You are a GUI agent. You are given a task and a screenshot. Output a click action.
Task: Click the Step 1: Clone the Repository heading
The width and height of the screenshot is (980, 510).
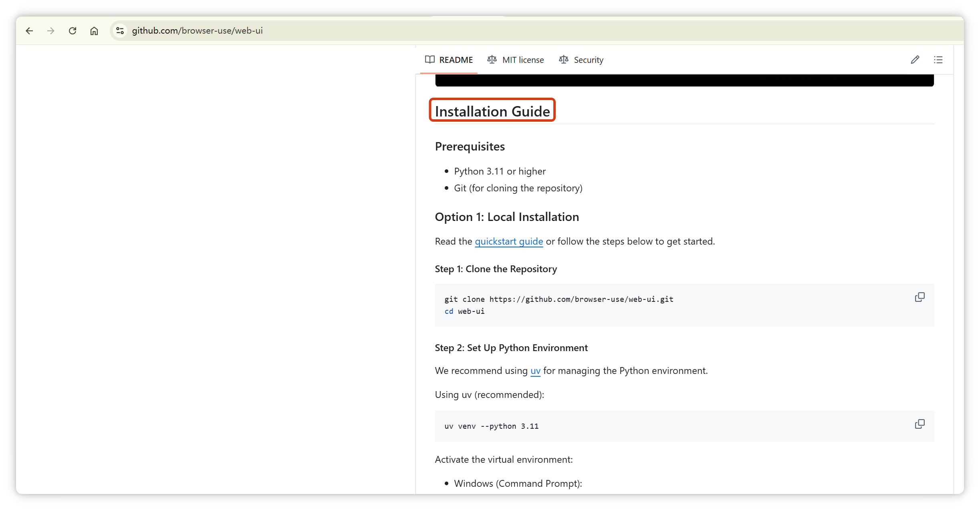point(496,269)
